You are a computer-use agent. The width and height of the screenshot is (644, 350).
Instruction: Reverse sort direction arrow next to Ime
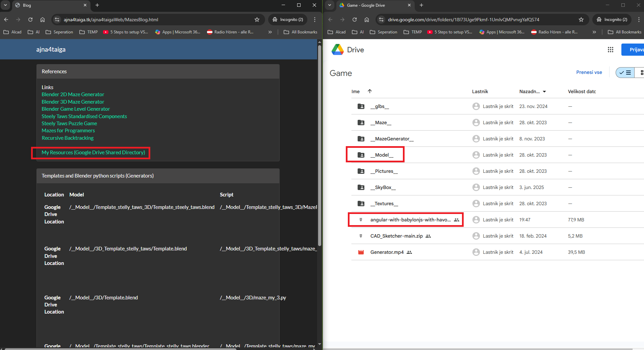370,91
